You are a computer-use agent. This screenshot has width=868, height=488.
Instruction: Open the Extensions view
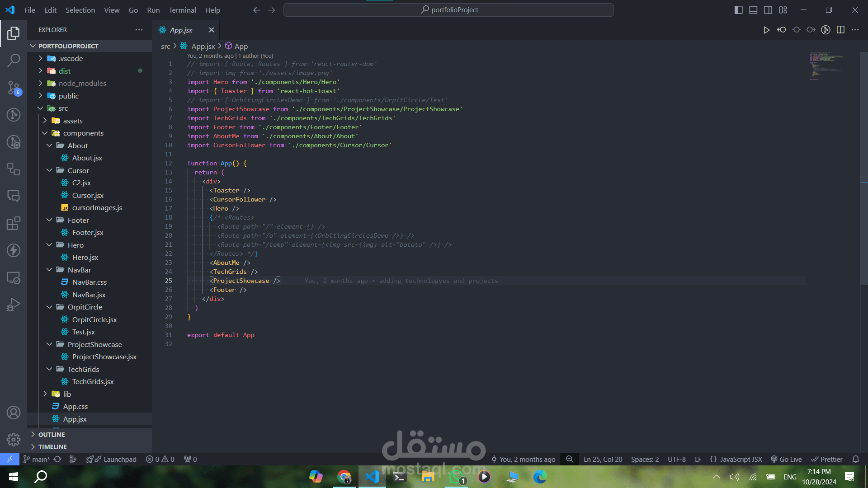point(14,223)
